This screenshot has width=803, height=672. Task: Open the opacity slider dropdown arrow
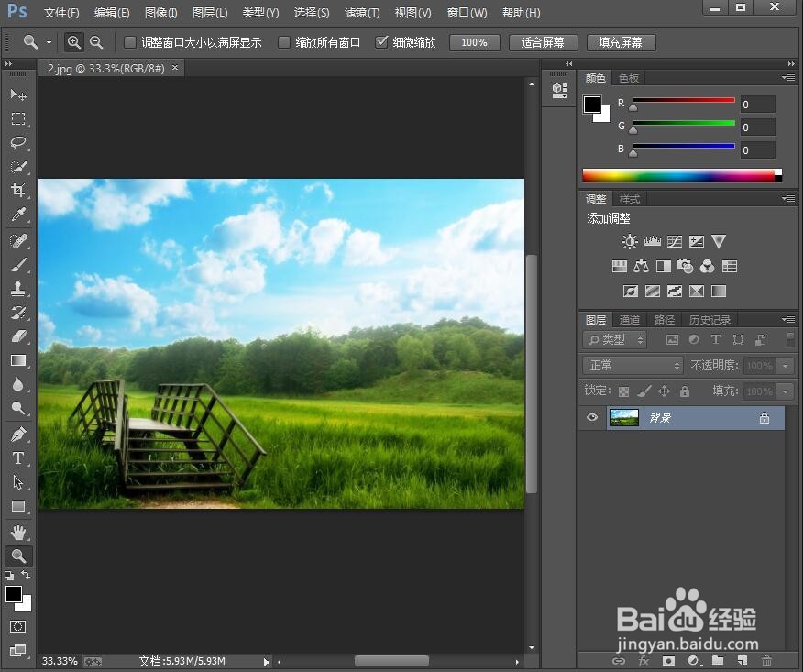(785, 366)
